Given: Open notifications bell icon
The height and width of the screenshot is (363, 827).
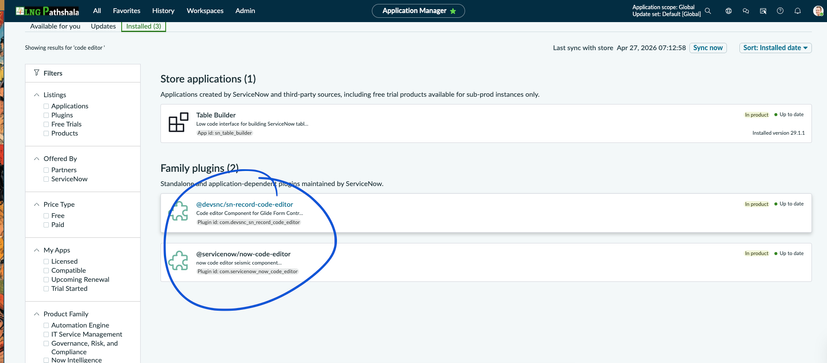Looking at the screenshot, I should (x=797, y=11).
